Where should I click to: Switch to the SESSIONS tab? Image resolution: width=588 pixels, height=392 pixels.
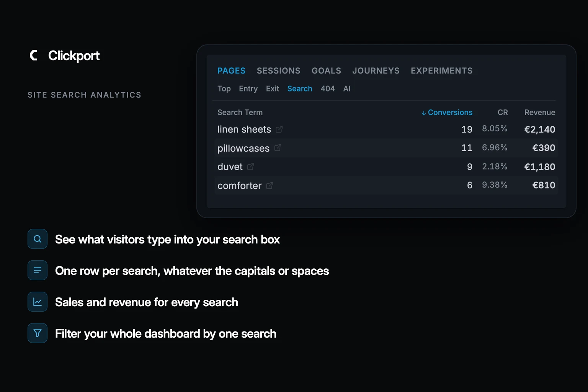278,71
